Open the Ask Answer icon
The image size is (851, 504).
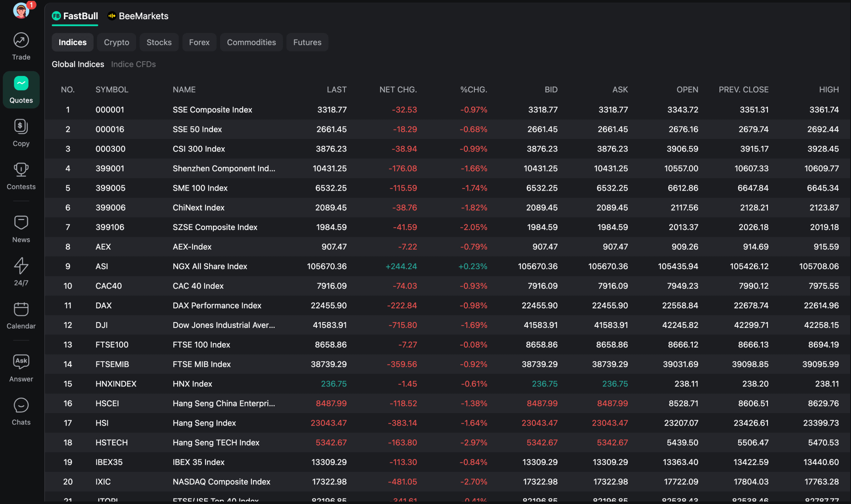[x=21, y=368]
